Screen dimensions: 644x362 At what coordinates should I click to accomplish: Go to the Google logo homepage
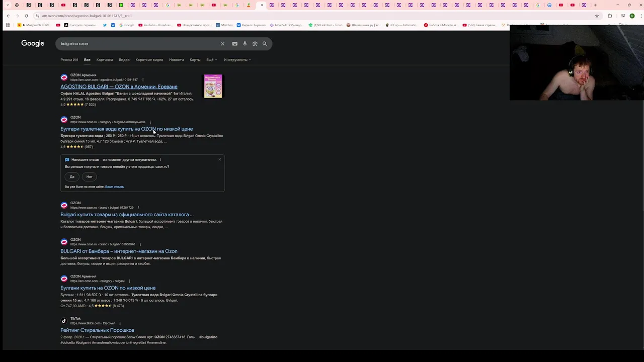[x=33, y=44]
